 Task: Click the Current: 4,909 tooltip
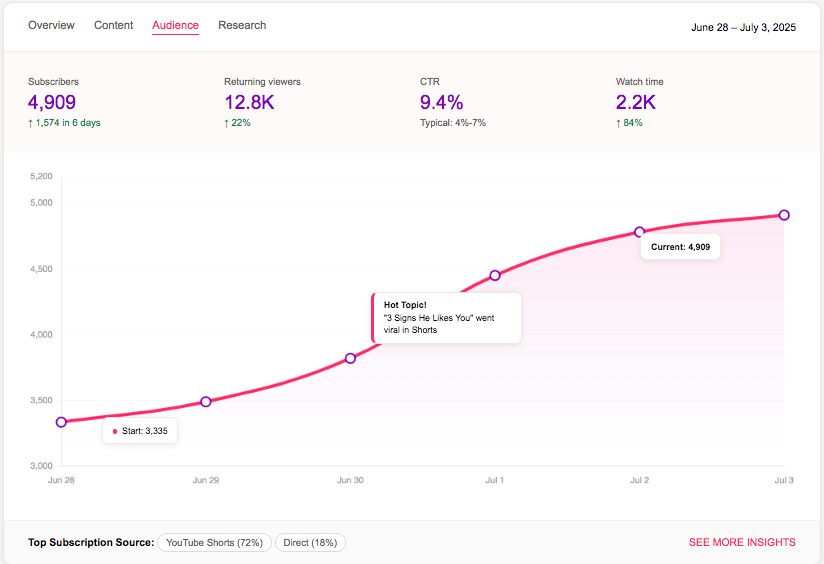pos(680,246)
